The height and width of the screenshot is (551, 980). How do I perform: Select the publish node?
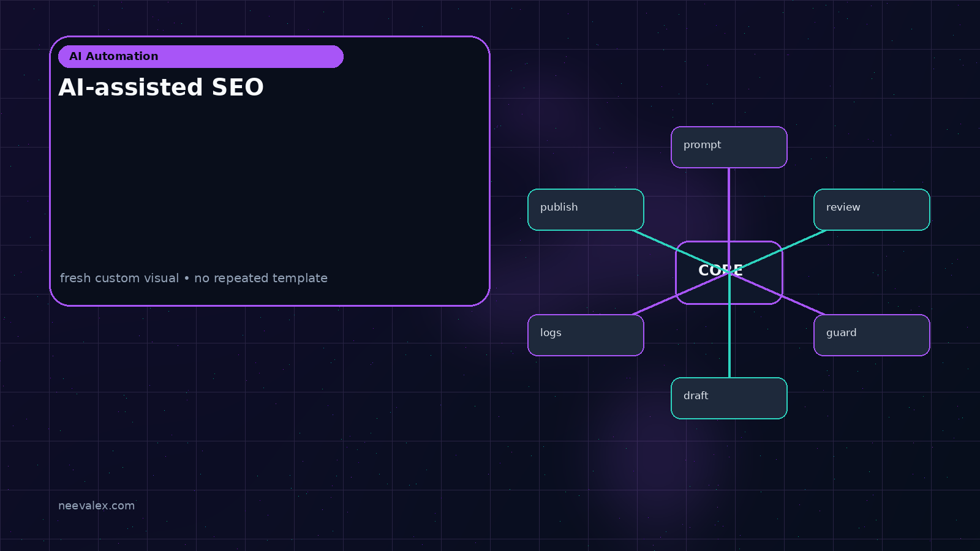586,209
